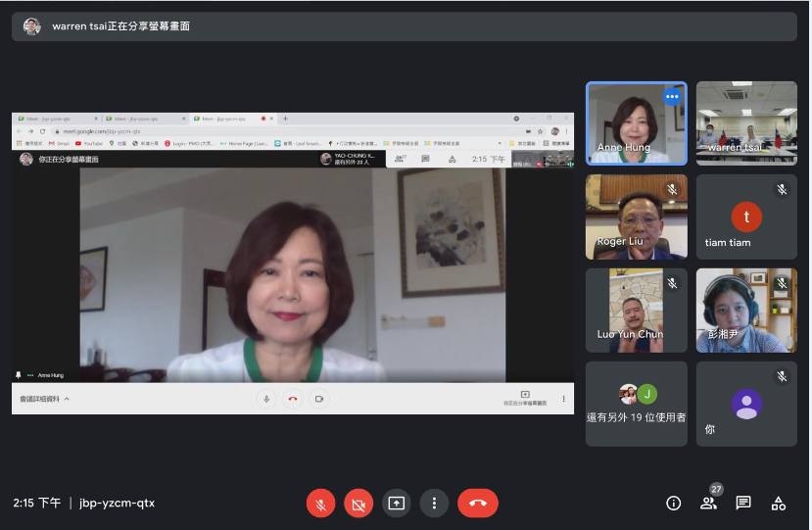Select the Luo Yun Chun video tile
Screen dimensions: 812x530
[636, 310]
